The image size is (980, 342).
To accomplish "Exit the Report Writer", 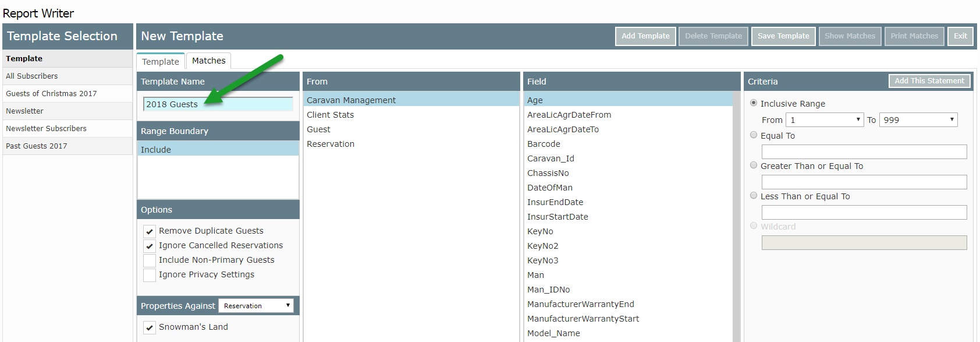I will point(960,36).
